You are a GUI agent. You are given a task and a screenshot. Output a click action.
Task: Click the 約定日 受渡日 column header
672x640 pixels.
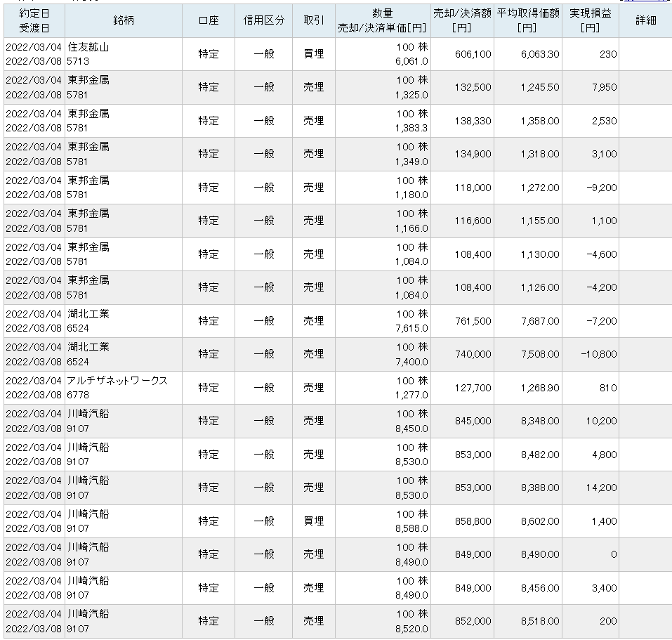[34, 20]
